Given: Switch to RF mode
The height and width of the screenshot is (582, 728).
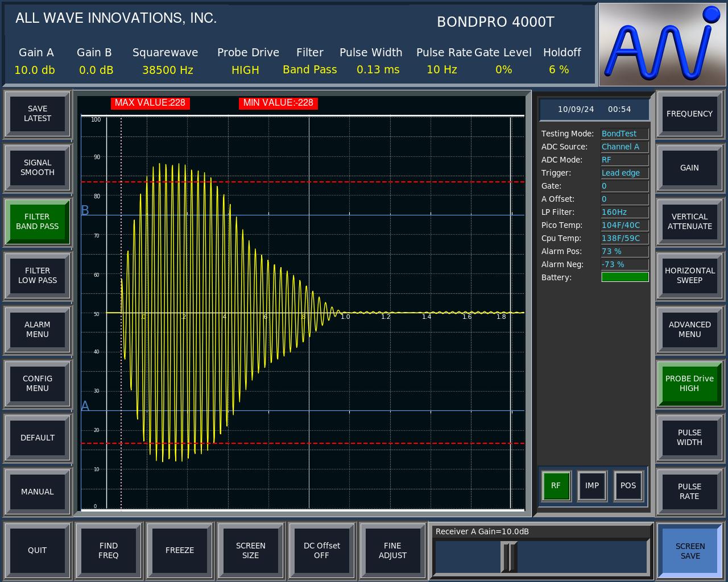Looking at the screenshot, I should (x=556, y=485).
